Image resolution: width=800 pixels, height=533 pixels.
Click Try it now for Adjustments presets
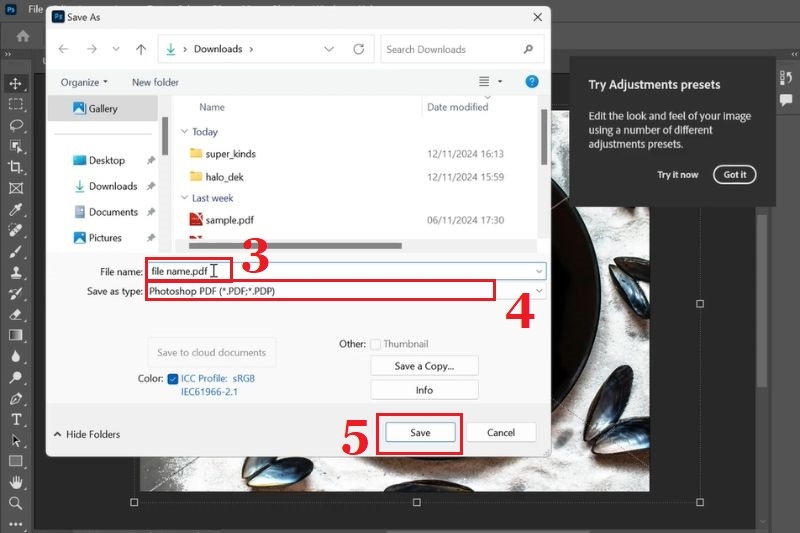(x=678, y=174)
